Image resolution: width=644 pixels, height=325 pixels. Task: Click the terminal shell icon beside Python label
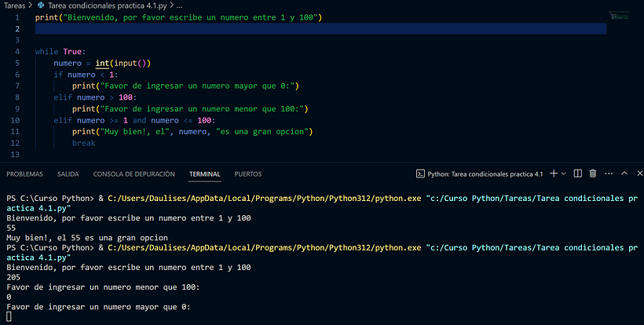tap(420, 174)
